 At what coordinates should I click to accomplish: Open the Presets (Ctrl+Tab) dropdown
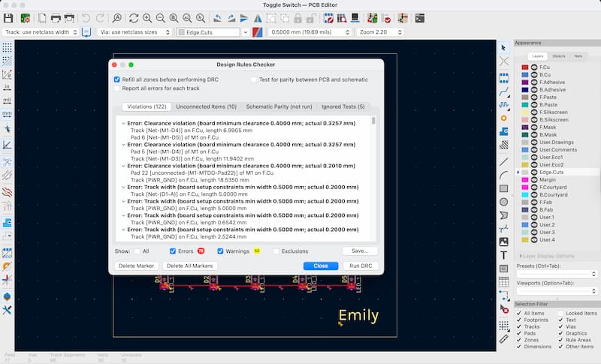click(x=557, y=274)
